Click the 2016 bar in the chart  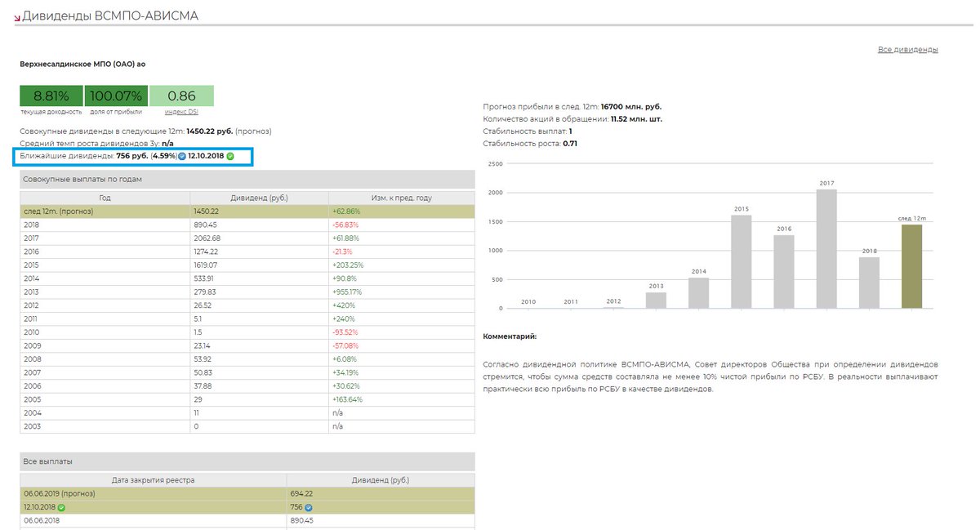pyautogui.click(x=784, y=272)
